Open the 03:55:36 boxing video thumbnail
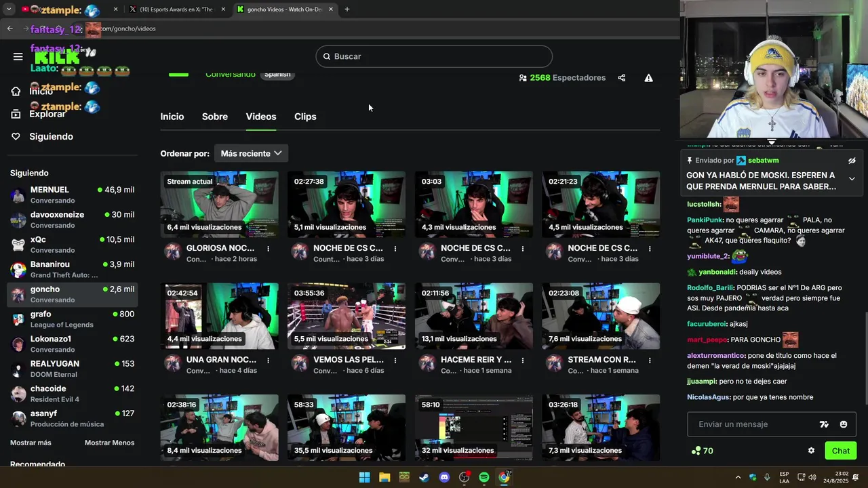 click(347, 316)
